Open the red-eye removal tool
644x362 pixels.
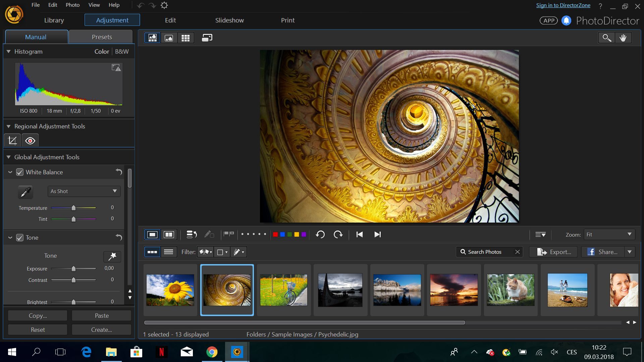pyautogui.click(x=30, y=140)
